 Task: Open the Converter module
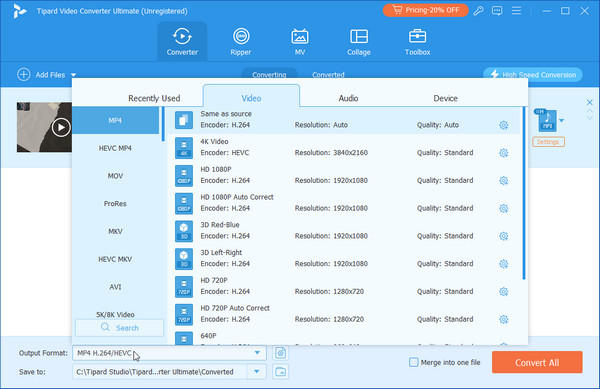click(x=182, y=41)
